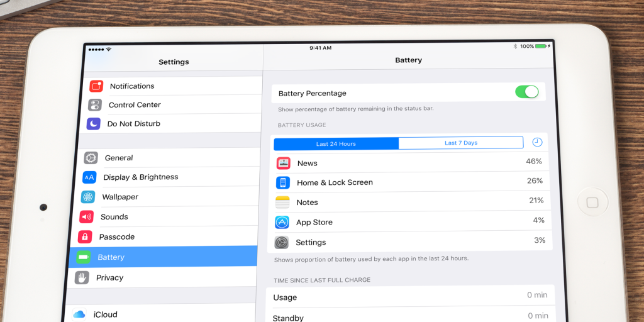
Task: Open the Notifications settings icon
Action: point(96,86)
